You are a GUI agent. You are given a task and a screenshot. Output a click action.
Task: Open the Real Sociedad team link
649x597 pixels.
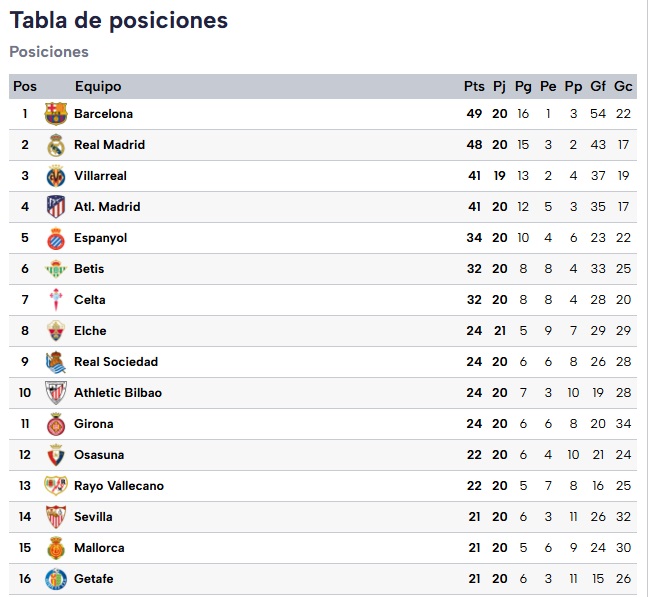[x=116, y=362]
